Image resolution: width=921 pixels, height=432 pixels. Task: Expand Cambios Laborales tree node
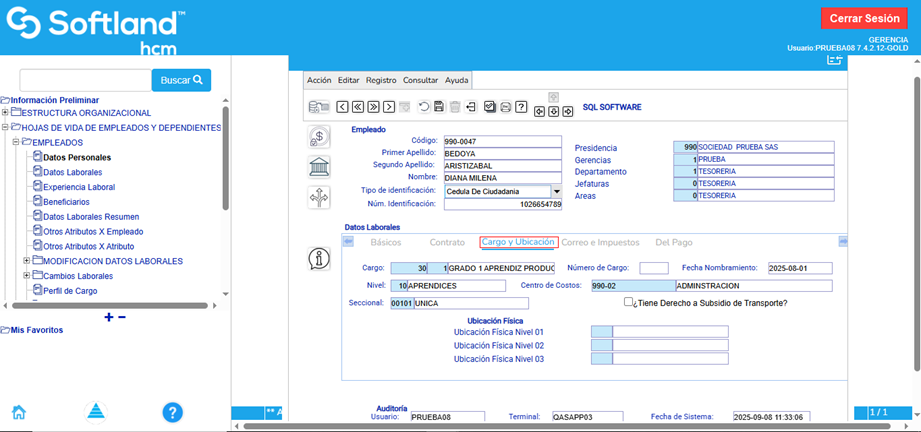26,276
